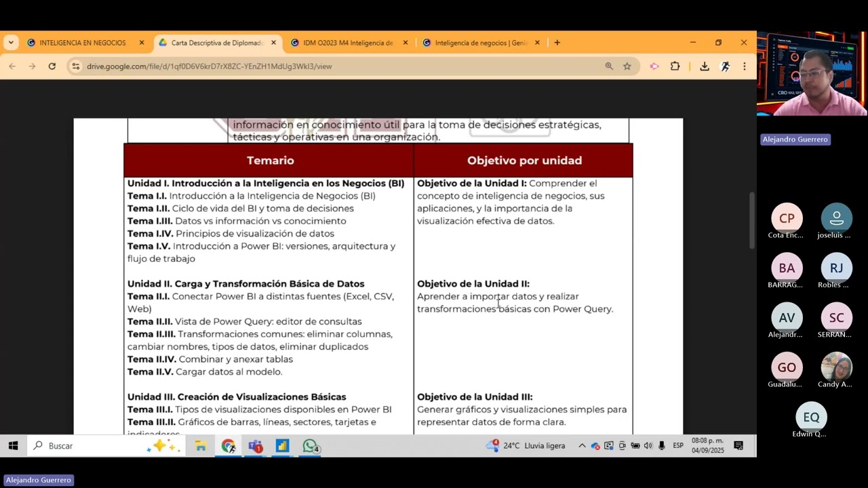The image size is (868, 488).
Task: Open Microsoft Teams from taskbar
Action: tap(256, 446)
